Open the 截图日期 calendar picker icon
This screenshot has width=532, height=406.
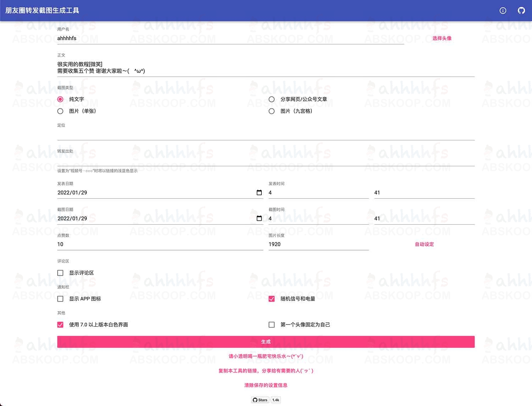pos(259,218)
